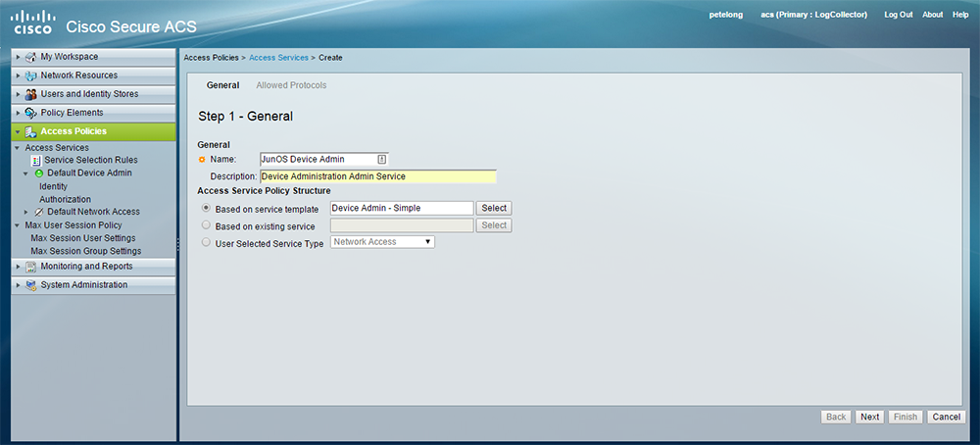Open the My Workspace menu
980x445 pixels.
(94, 57)
